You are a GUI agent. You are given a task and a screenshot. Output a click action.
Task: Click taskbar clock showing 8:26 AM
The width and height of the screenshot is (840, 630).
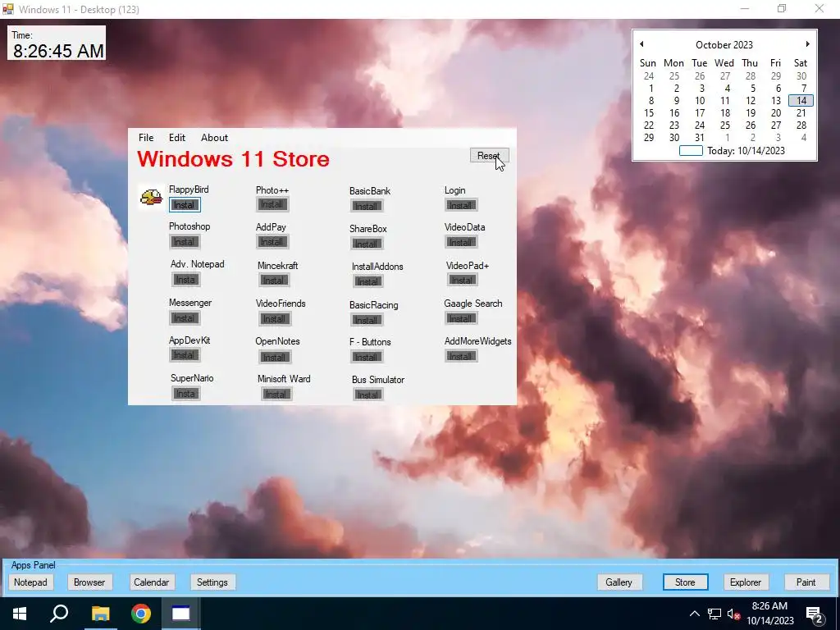(769, 614)
